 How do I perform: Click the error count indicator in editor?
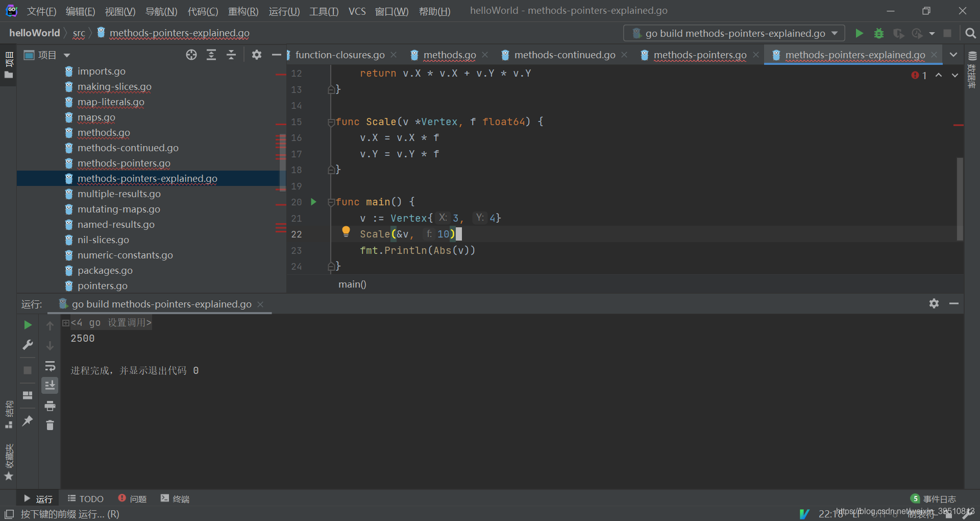point(919,76)
